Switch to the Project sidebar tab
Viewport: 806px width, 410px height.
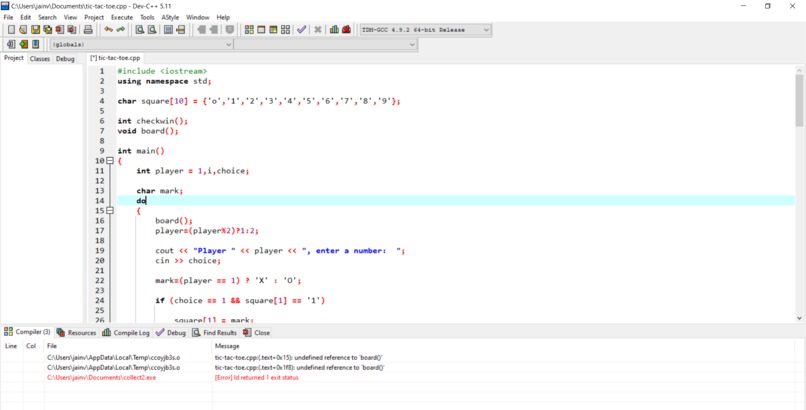[14, 58]
